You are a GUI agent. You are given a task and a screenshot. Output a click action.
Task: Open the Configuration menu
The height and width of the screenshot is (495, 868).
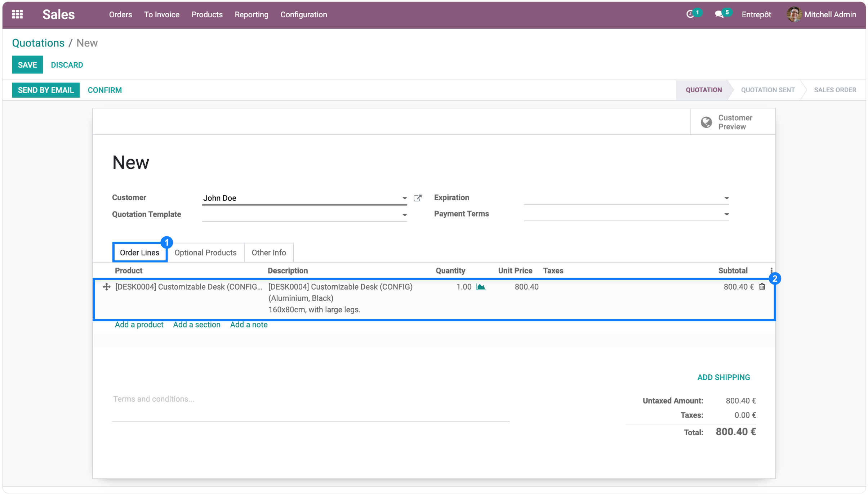(304, 14)
